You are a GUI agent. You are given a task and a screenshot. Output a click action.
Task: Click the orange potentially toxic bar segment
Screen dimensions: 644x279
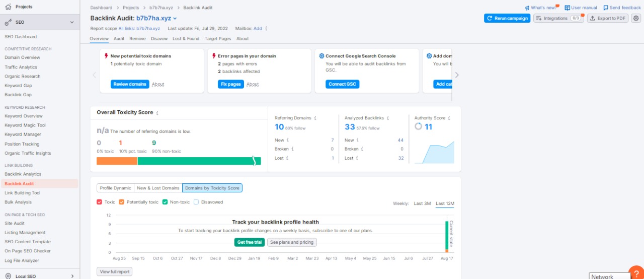[x=117, y=161]
